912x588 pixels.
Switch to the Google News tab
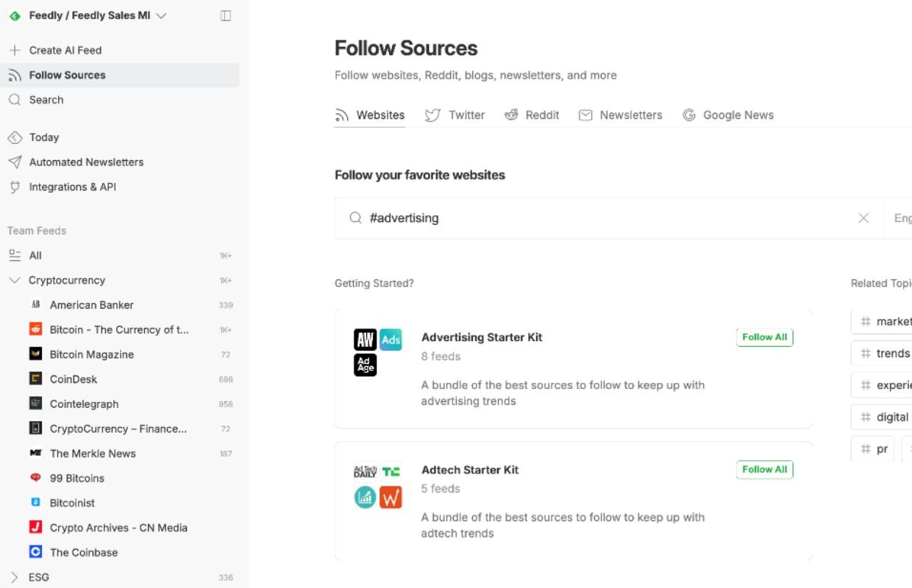[x=728, y=115]
